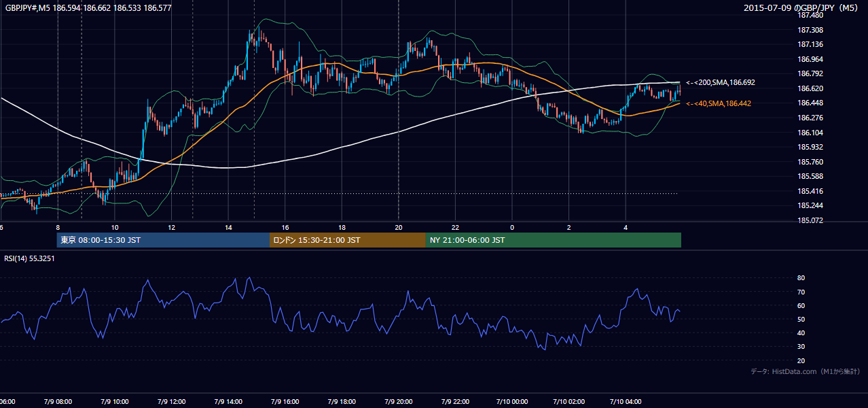Click hour label 14 on price chart axis

[228, 228]
